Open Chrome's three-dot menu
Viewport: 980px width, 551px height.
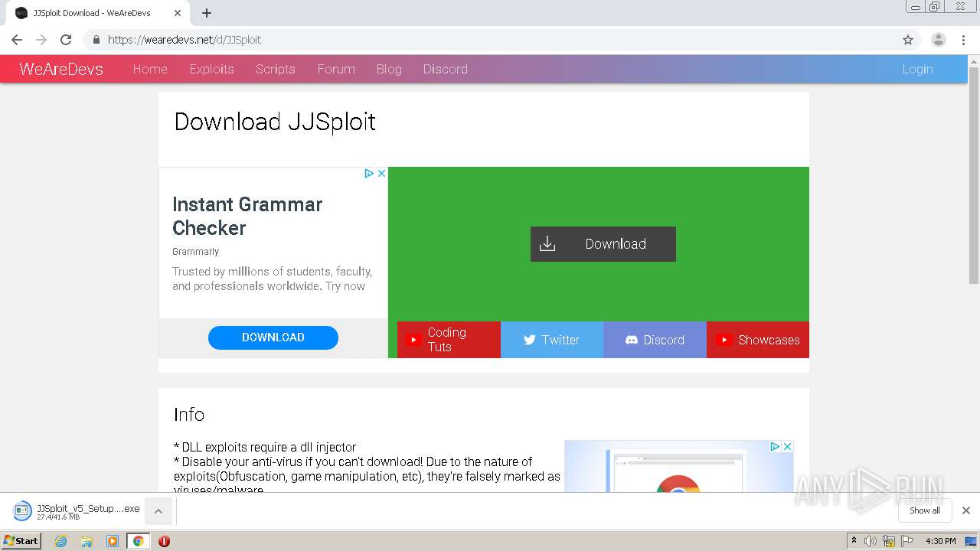click(964, 40)
